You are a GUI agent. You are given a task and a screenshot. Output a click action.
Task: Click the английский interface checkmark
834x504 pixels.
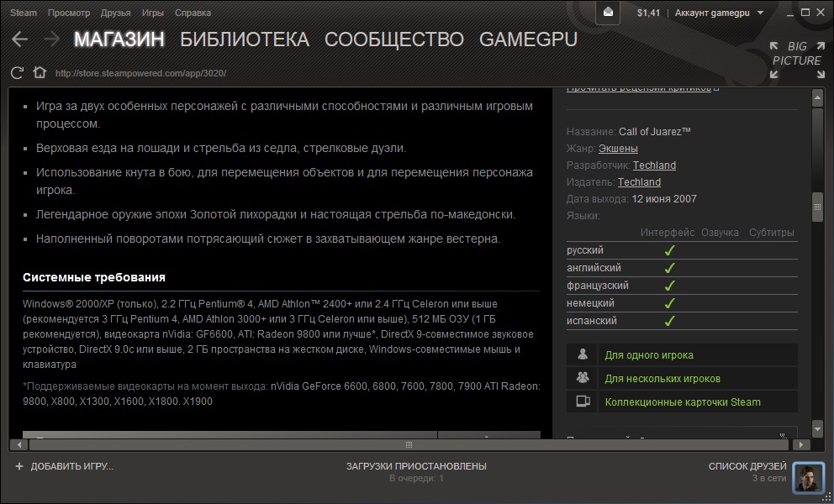tap(670, 268)
